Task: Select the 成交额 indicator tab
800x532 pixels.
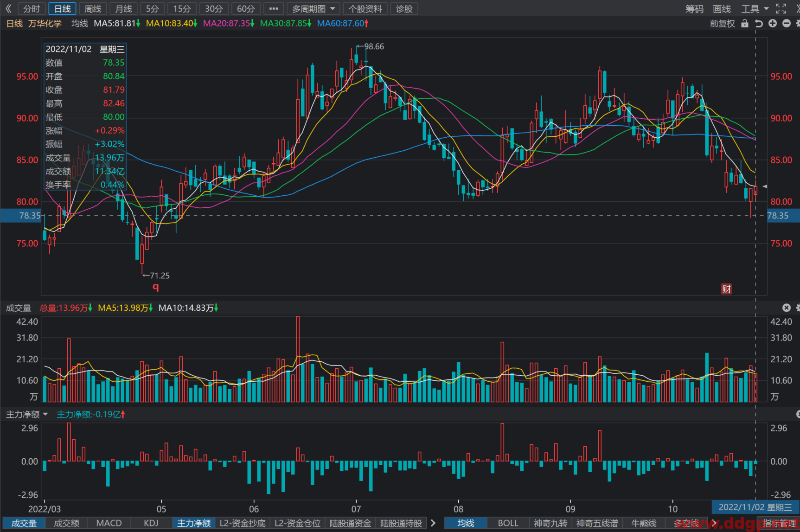Action: pos(67,523)
